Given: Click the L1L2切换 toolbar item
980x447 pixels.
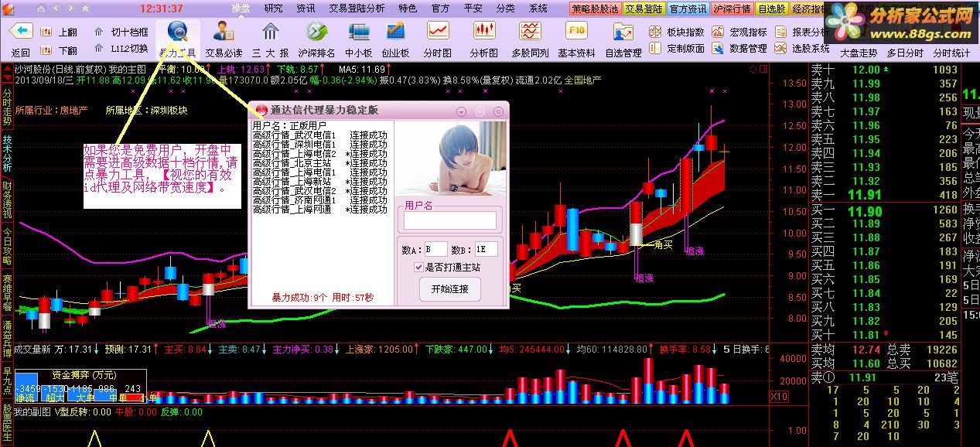Looking at the screenshot, I should [x=120, y=49].
